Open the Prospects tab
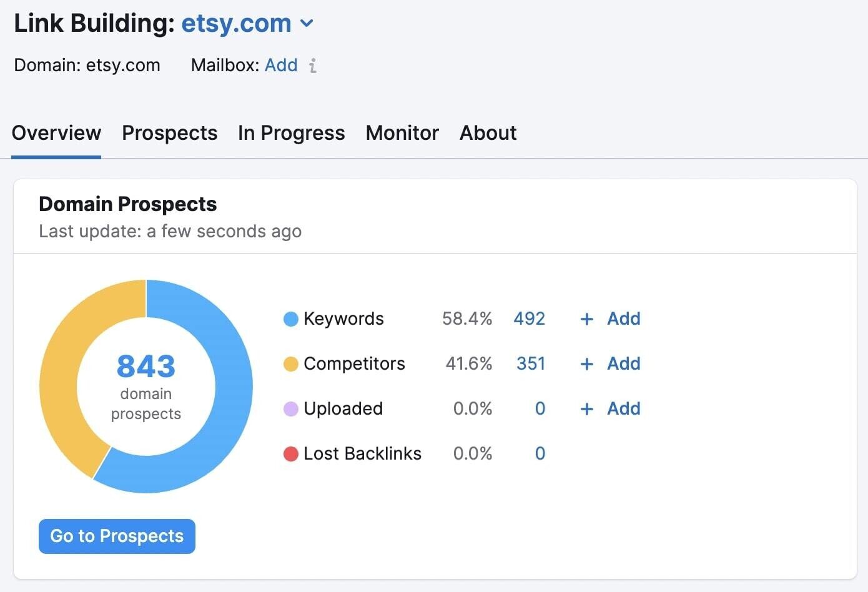Image resolution: width=868 pixels, height=592 pixels. pyautogui.click(x=170, y=133)
